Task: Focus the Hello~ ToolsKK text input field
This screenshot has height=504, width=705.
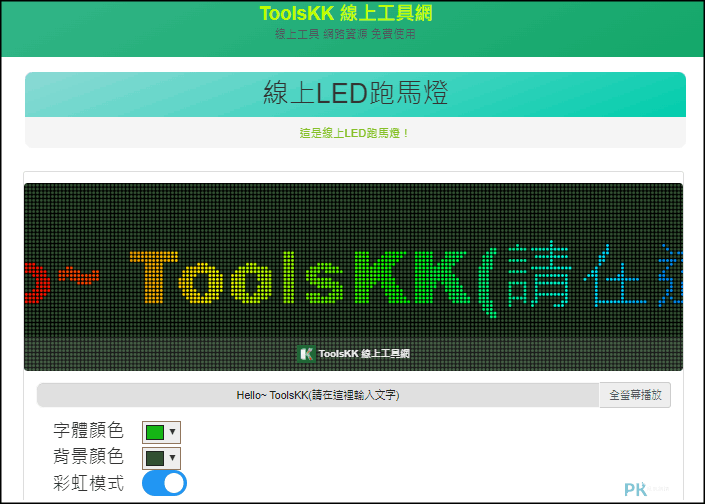Action: 318,395
